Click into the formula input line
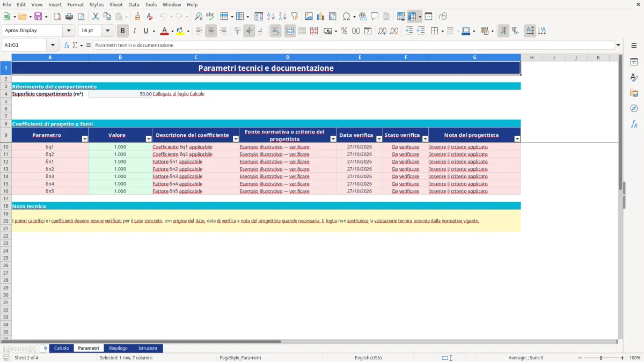 click(x=354, y=45)
